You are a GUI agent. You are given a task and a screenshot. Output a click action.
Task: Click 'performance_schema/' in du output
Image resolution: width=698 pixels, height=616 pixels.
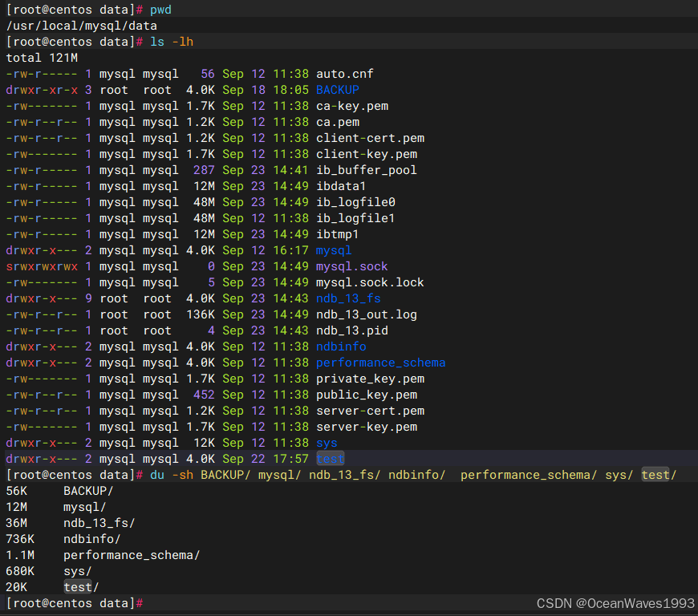point(132,555)
